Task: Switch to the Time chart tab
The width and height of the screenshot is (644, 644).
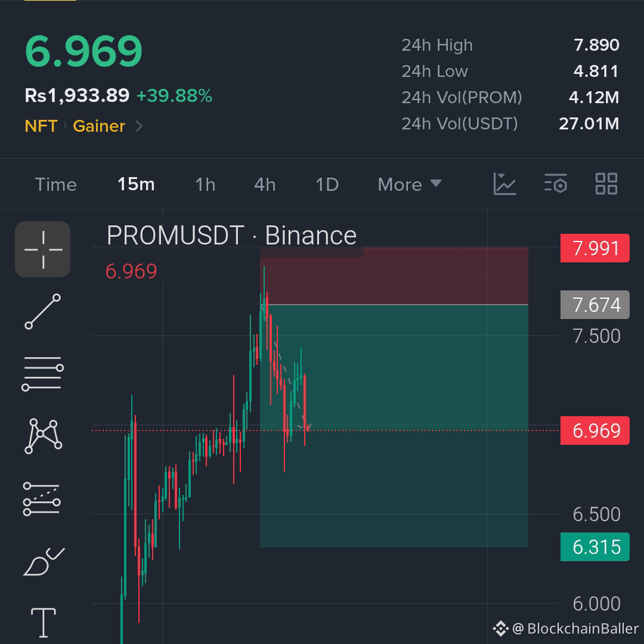Action: pos(56,184)
